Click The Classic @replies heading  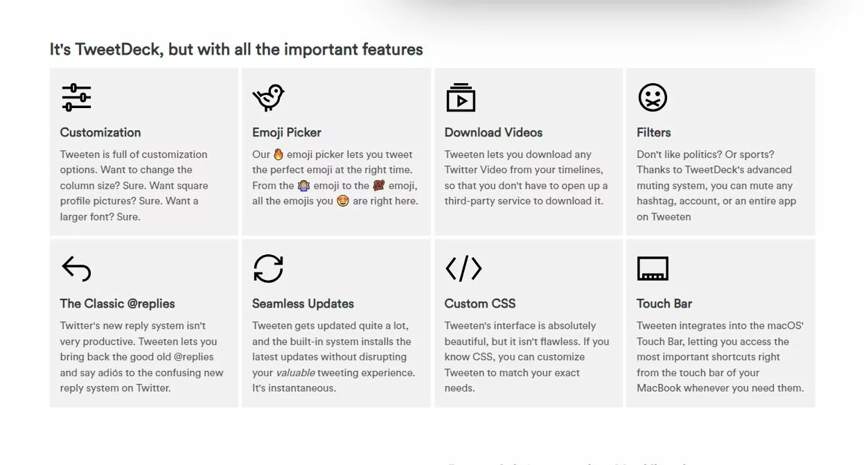click(118, 304)
